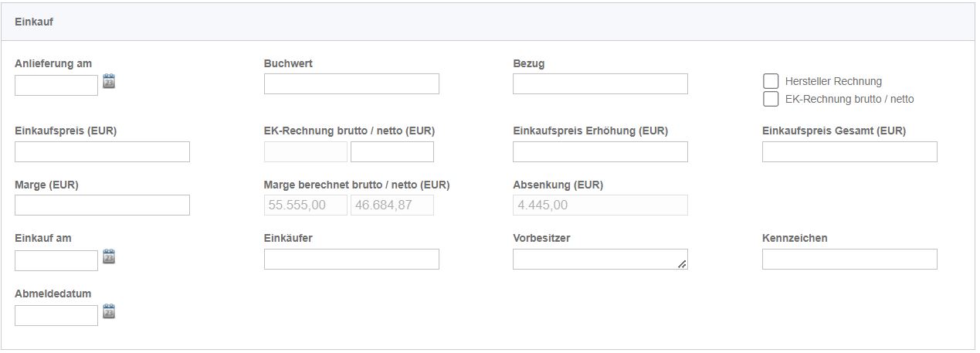Select the Absenkung field showing 4.445,00
Image resolution: width=980 pixels, height=353 pixels.
(x=600, y=205)
